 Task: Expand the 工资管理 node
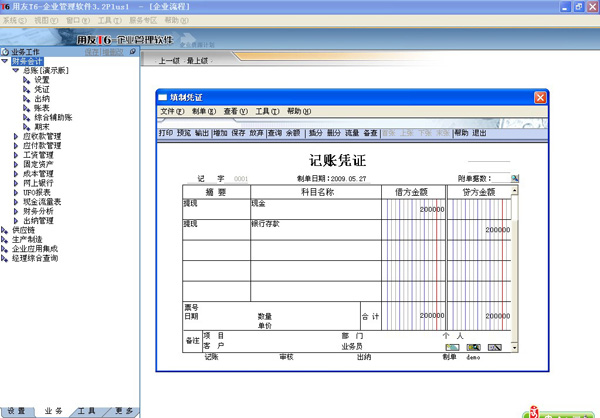pyautogui.click(x=16, y=155)
